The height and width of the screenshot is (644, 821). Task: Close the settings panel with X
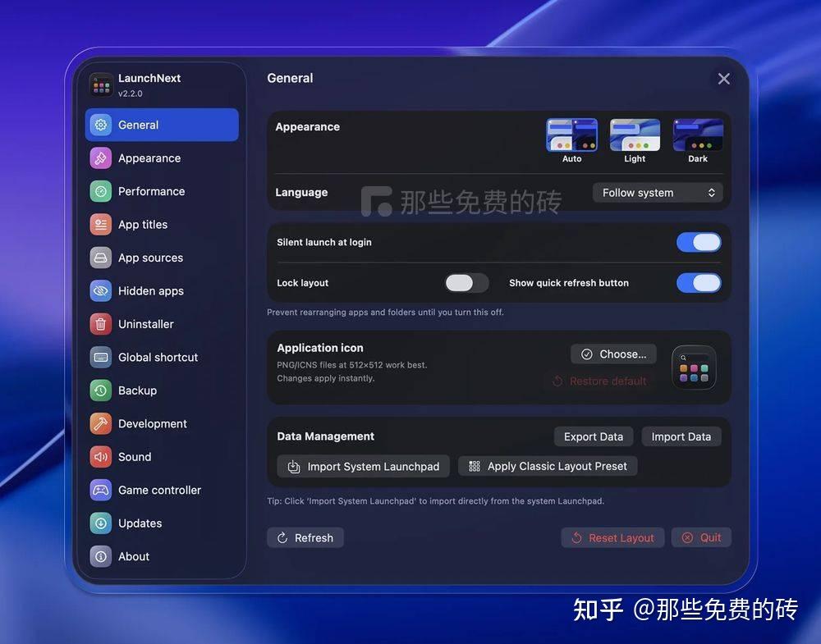click(x=724, y=79)
